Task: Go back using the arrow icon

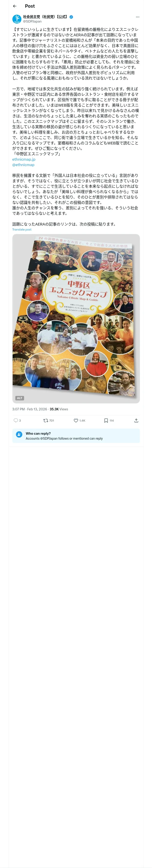Action: 14,6
